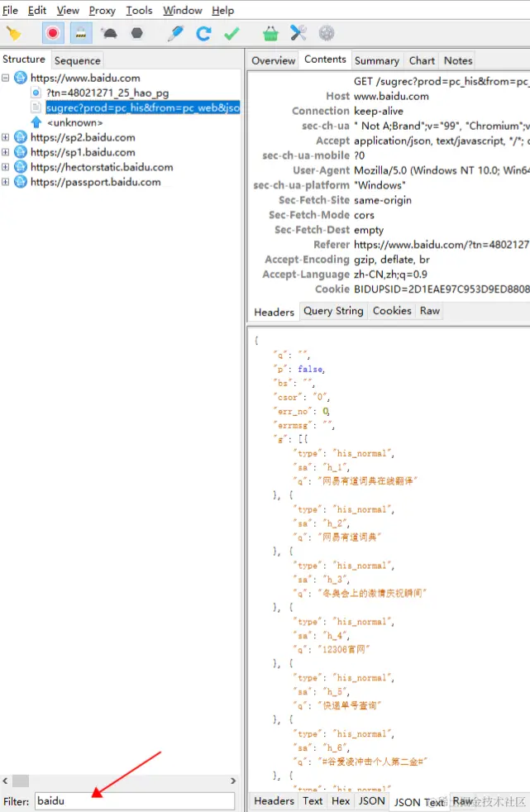
Task: Open the Help menu
Action: coord(222,11)
